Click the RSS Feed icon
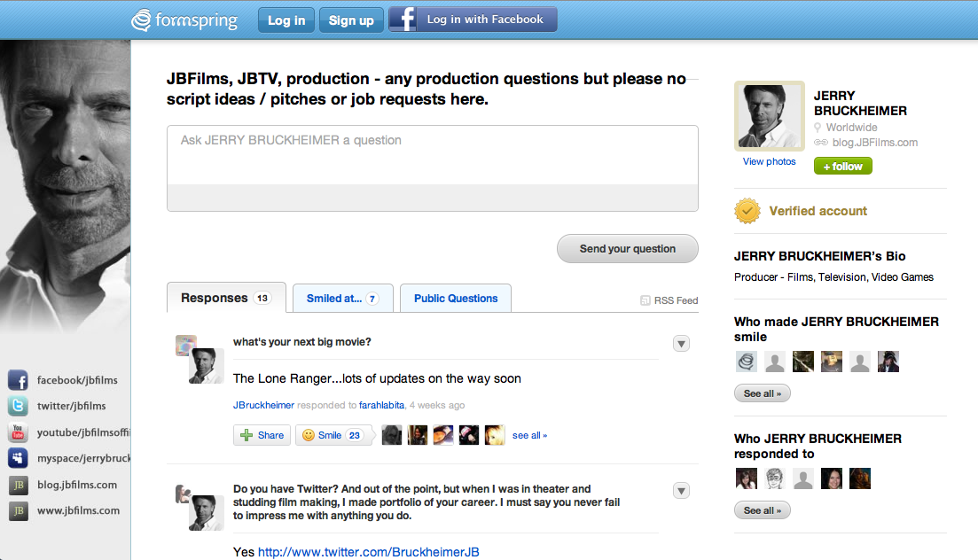Screen dimensions: 978x560 click(645, 300)
